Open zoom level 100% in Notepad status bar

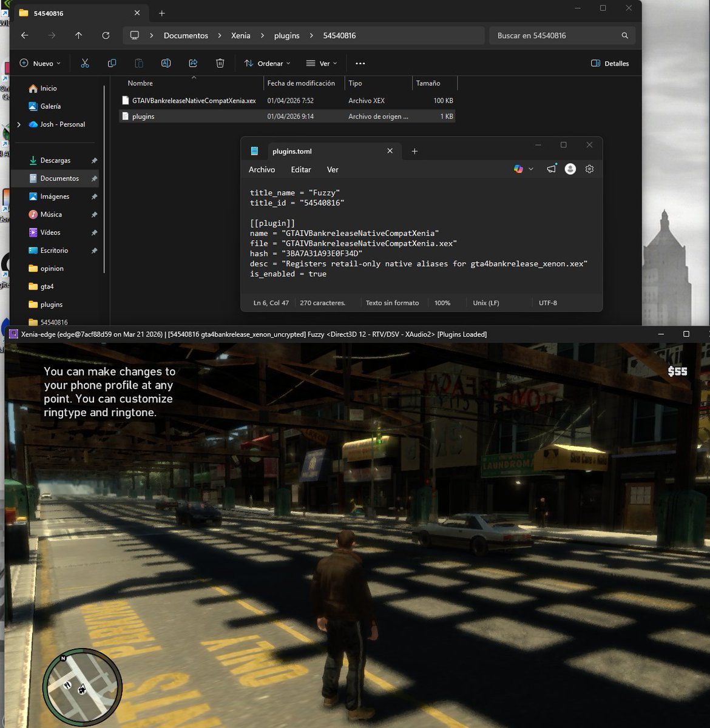pos(442,303)
